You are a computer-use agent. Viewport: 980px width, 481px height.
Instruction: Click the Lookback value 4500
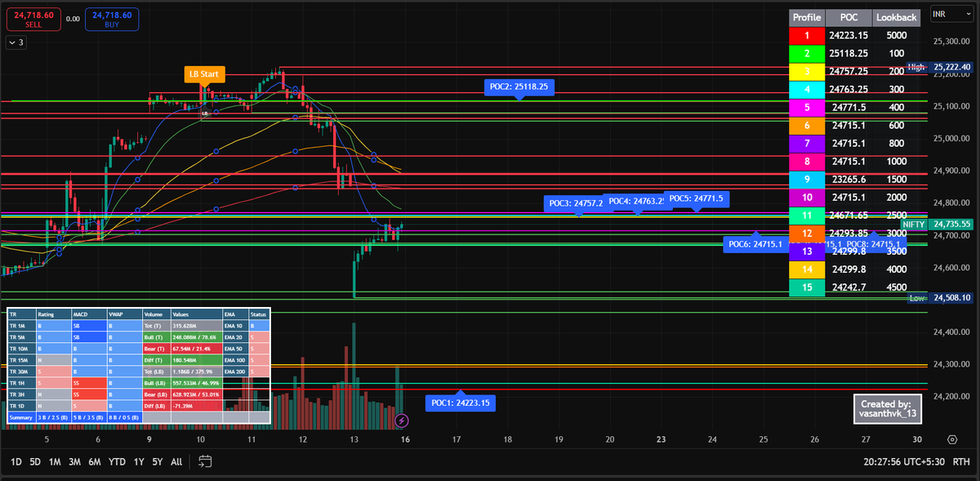(897, 287)
